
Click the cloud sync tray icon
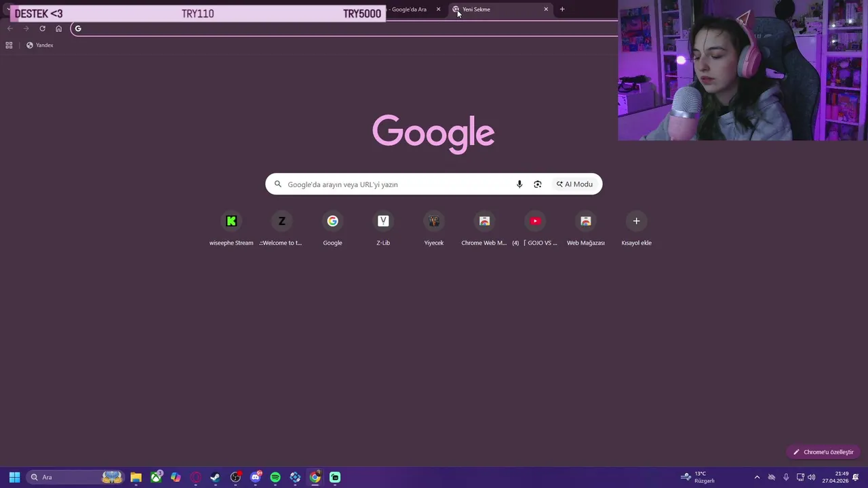[x=772, y=477]
